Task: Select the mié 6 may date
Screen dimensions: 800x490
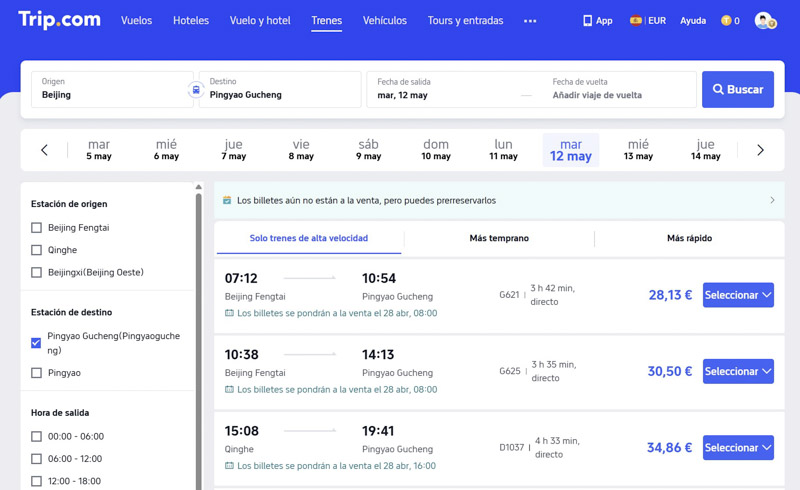Action: point(166,150)
